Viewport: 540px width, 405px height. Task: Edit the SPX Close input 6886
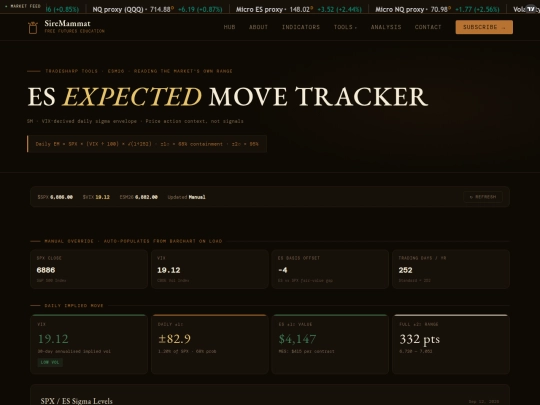pos(89,270)
